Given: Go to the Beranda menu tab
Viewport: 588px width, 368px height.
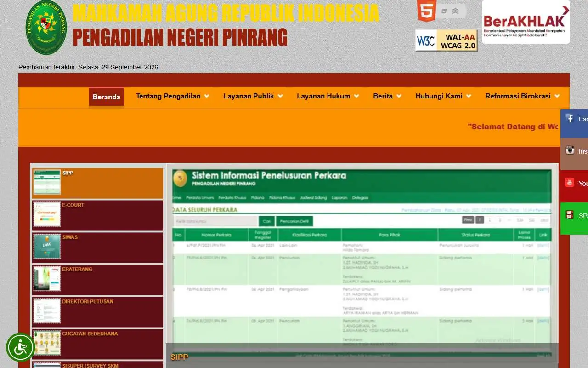Looking at the screenshot, I should click(x=107, y=97).
